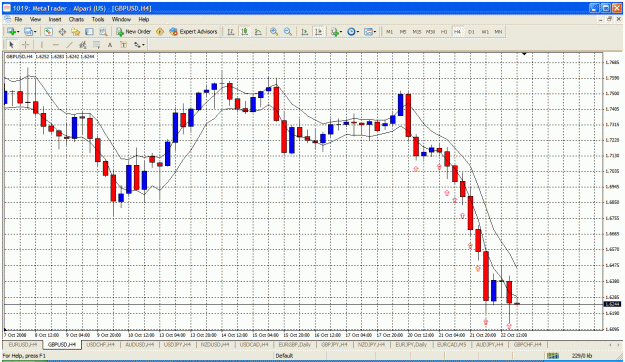
Task: Open the Window menu
Action: coord(121,19)
